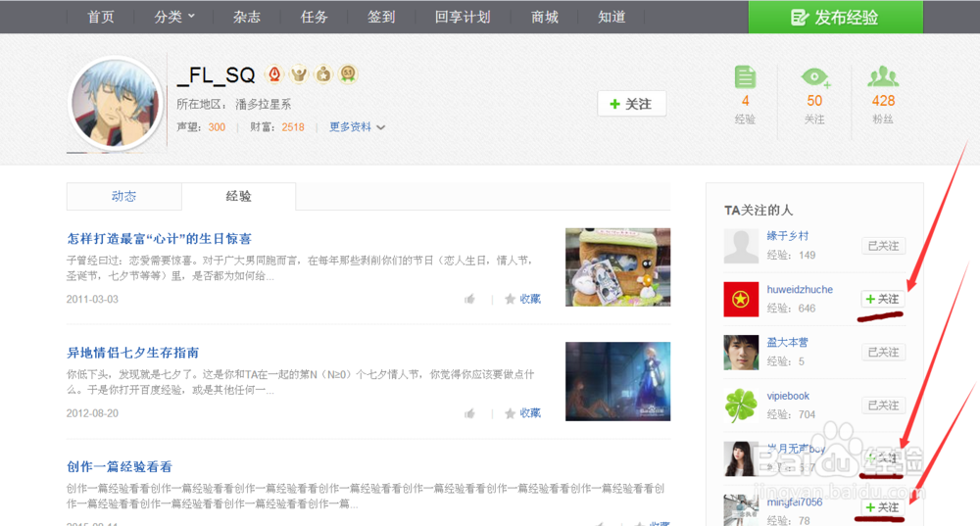Open 回享计划 in the navigation bar
The height and width of the screenshot is (526, 980).
[x=463, y=17]
